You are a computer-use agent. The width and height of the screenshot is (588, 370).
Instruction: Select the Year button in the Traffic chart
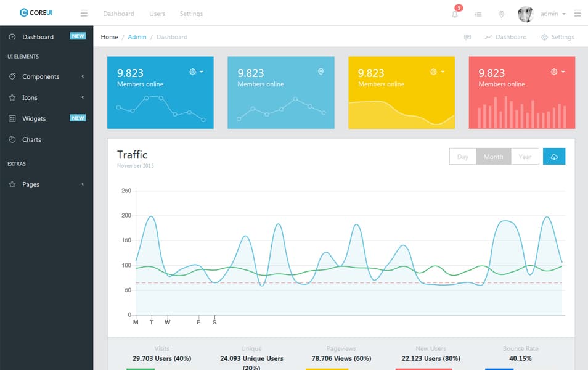[525, 156]
